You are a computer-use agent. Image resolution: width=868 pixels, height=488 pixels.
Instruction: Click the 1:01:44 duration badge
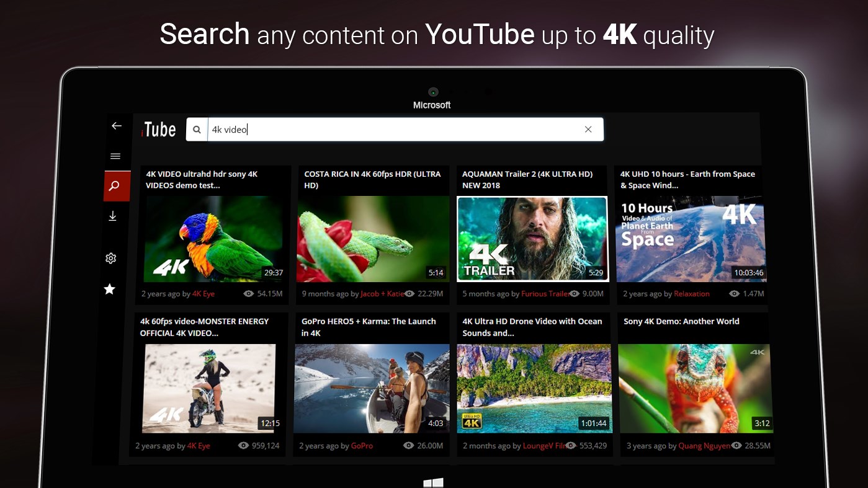coord(593,424)
